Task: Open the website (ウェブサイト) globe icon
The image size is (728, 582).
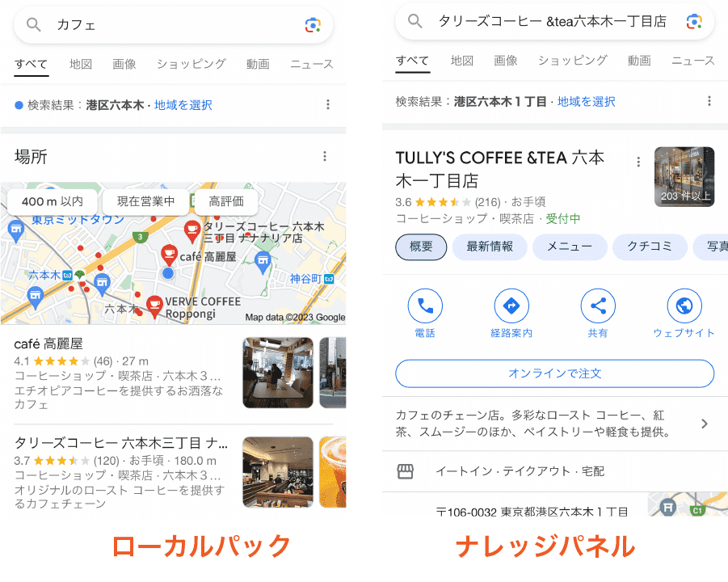Action: pos(684,306)
